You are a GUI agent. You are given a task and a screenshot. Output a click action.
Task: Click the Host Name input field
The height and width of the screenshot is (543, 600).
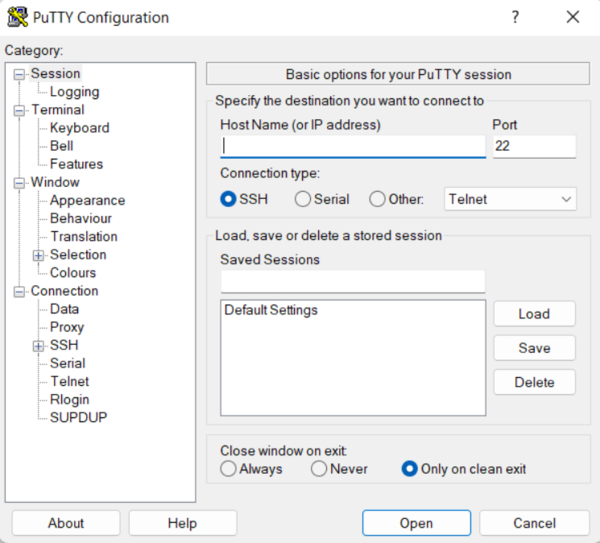point(352,146)
